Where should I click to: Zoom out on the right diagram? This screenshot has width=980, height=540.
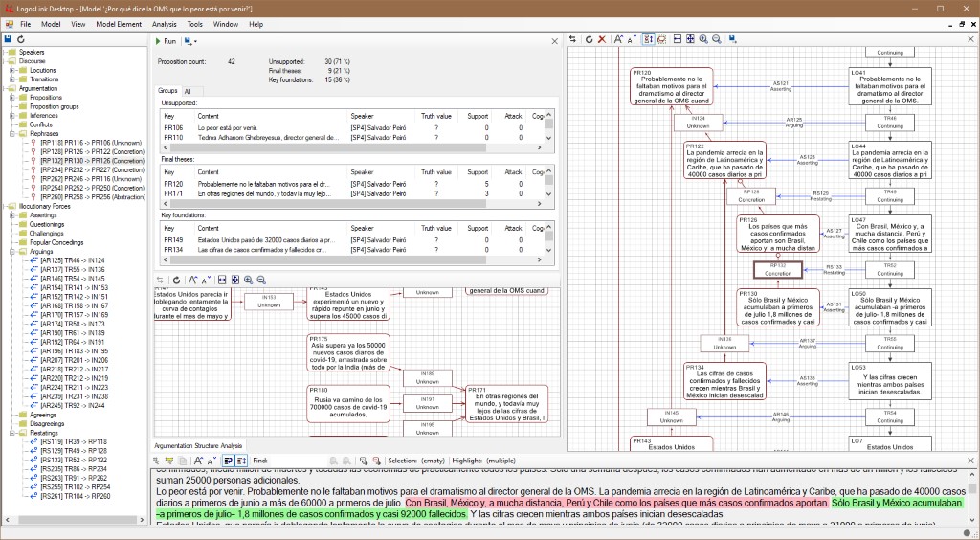pos(716,39)
